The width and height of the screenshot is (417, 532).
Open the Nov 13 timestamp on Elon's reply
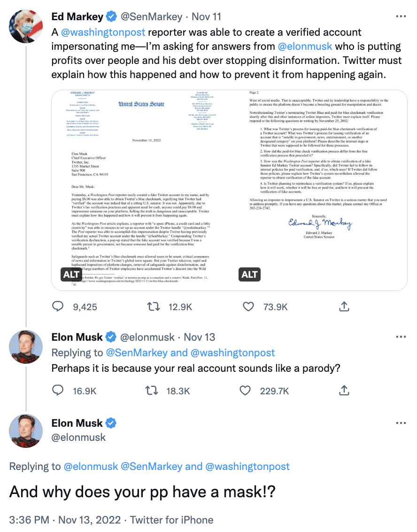[200, 337]
